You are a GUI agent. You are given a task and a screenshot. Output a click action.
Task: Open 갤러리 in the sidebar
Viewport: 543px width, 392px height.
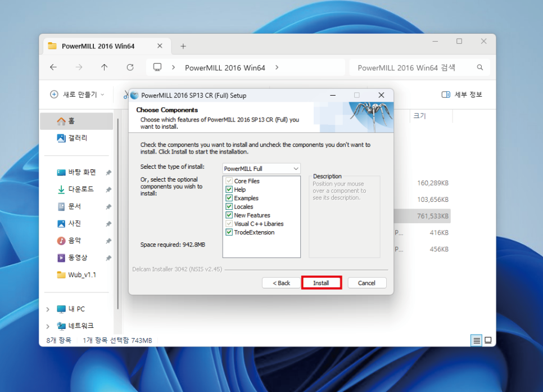coord(76,138)
